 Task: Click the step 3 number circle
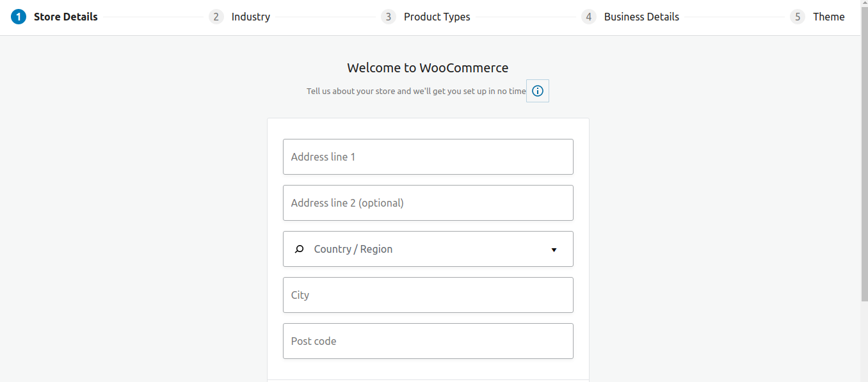[389, 17]
